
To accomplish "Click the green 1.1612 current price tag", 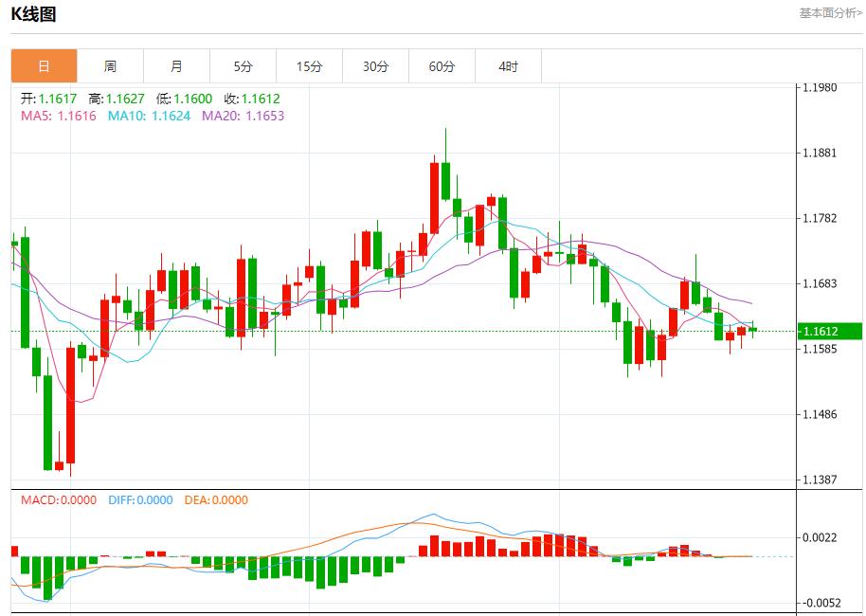I will click(828, 330).
